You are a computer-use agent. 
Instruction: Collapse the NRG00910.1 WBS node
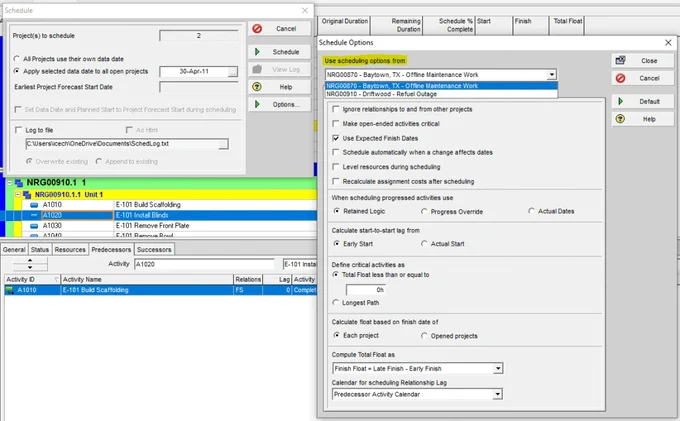(10, 183)
